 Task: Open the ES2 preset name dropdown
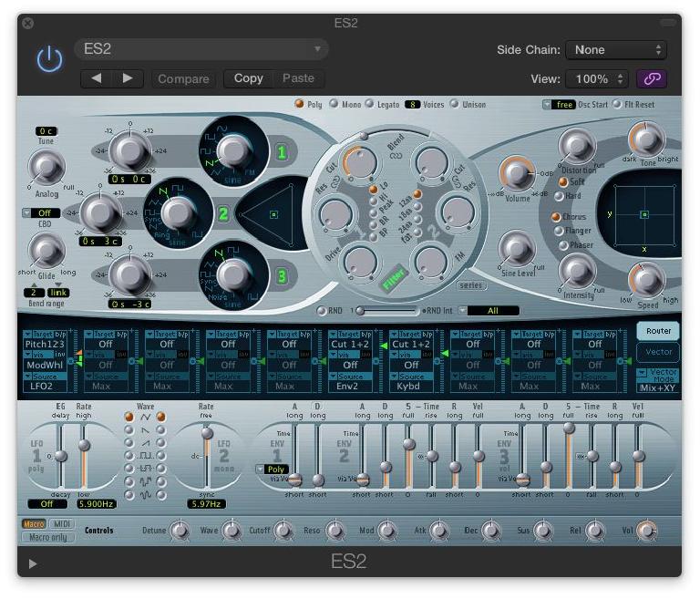pos(201,48)
